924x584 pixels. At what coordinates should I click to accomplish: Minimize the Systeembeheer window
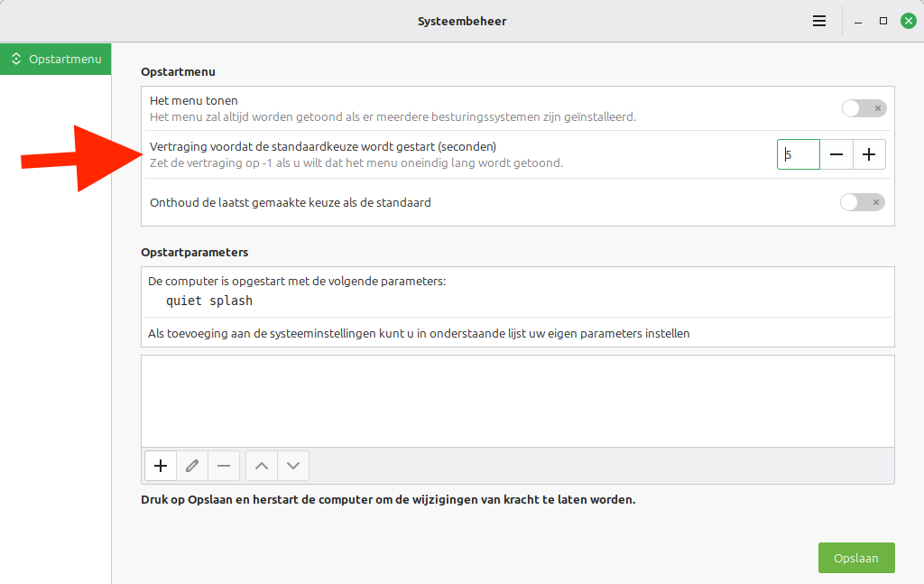click(858, 21)
